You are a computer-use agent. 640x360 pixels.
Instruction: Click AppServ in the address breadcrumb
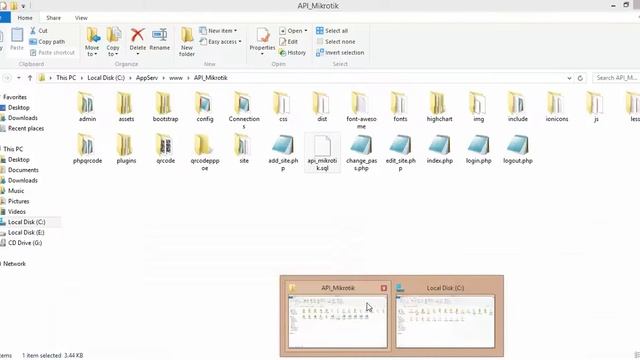click(147, 78)
